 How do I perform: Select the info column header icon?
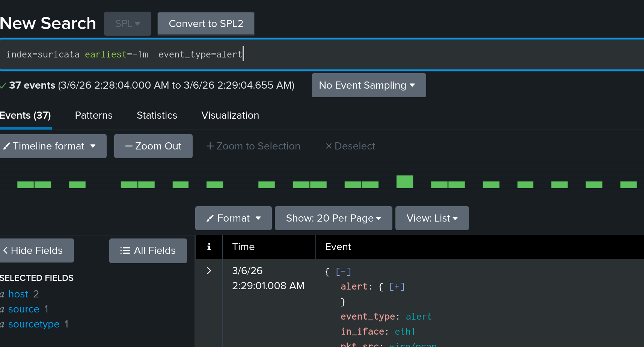[x=209, y=247]
